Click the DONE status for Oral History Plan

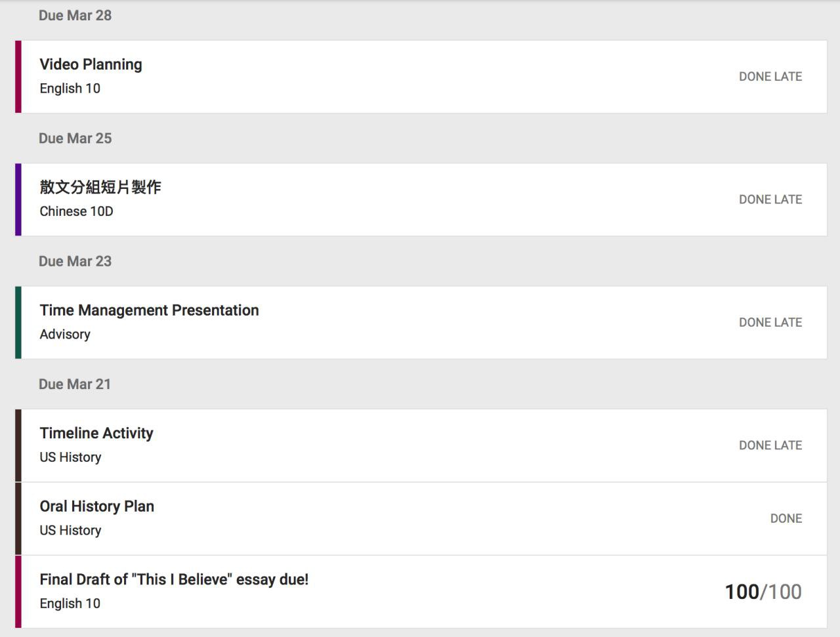click(x=786, y=518)
